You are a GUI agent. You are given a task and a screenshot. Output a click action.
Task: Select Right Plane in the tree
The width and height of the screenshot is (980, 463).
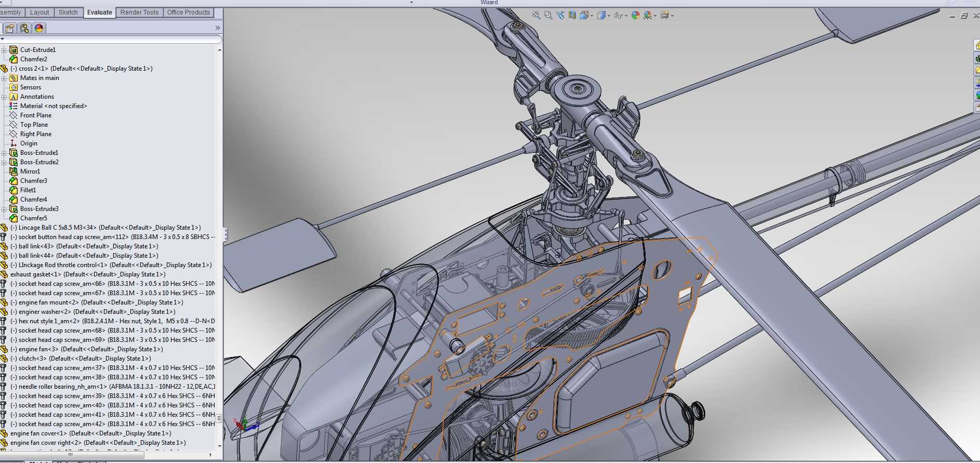tap(36, 134)
